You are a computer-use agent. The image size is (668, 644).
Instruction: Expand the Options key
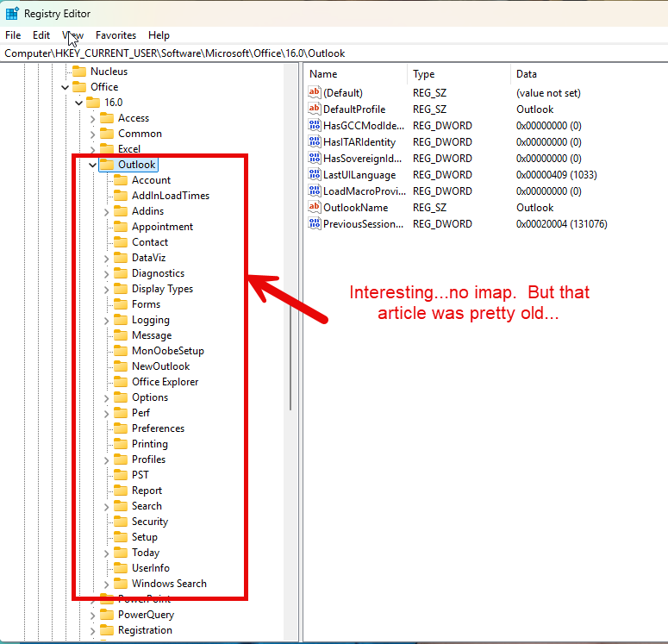pos(107,398)
